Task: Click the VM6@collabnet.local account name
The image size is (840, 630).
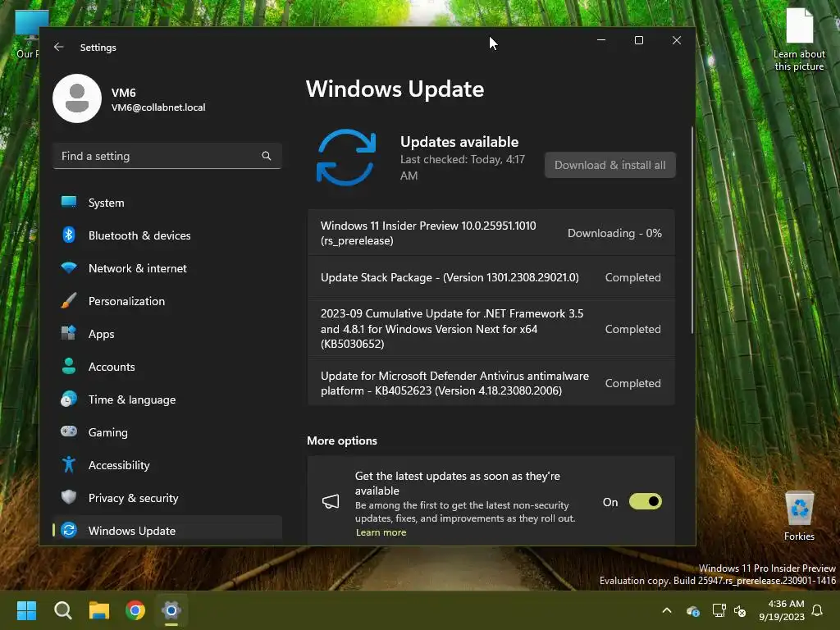Action: (x=158, y=107)
